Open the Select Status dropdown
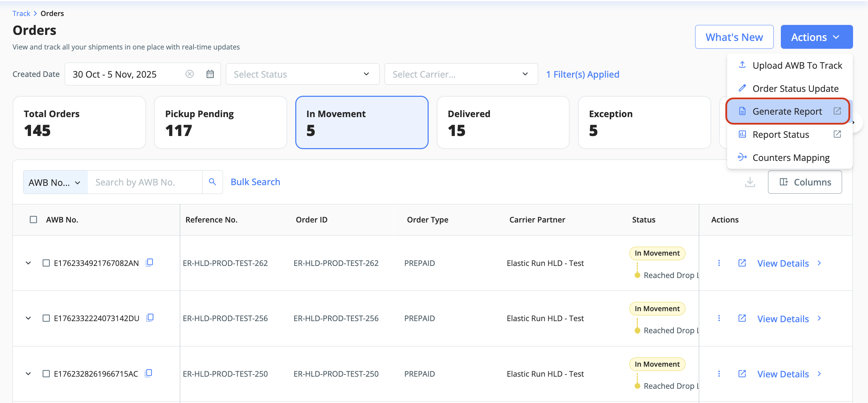Viewport: 868px width, 403px height. tap(302, 74)
